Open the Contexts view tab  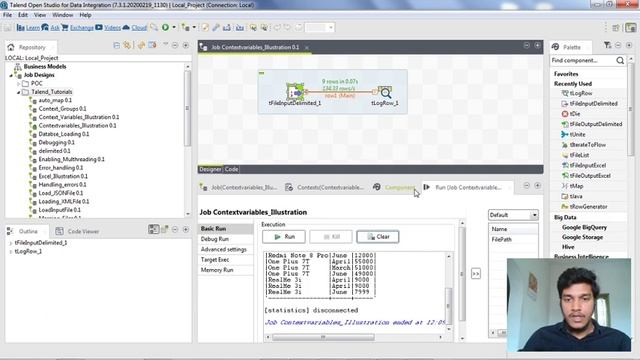click(x=325, y=187)
